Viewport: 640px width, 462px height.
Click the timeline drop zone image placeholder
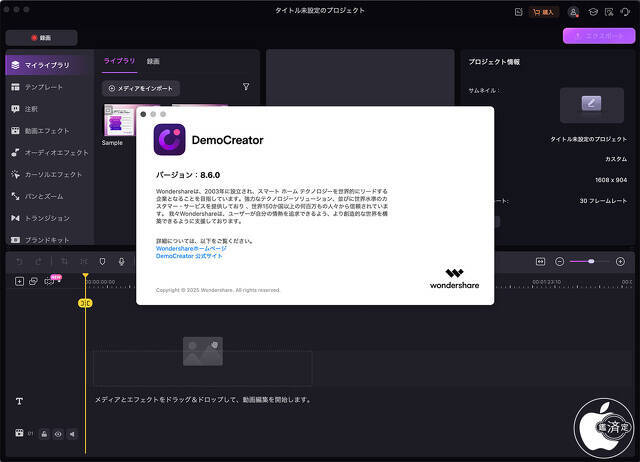(x=203, y=351)
